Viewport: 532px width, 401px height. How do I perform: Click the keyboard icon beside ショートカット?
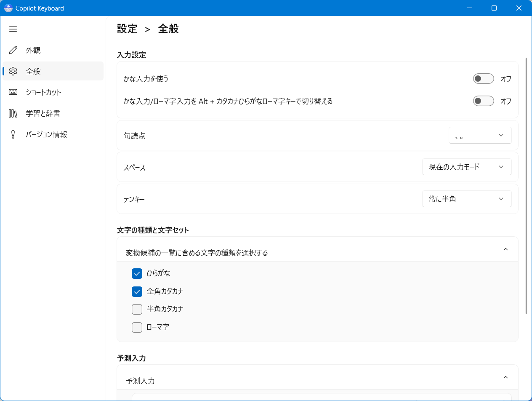click(x=13, y=92)
